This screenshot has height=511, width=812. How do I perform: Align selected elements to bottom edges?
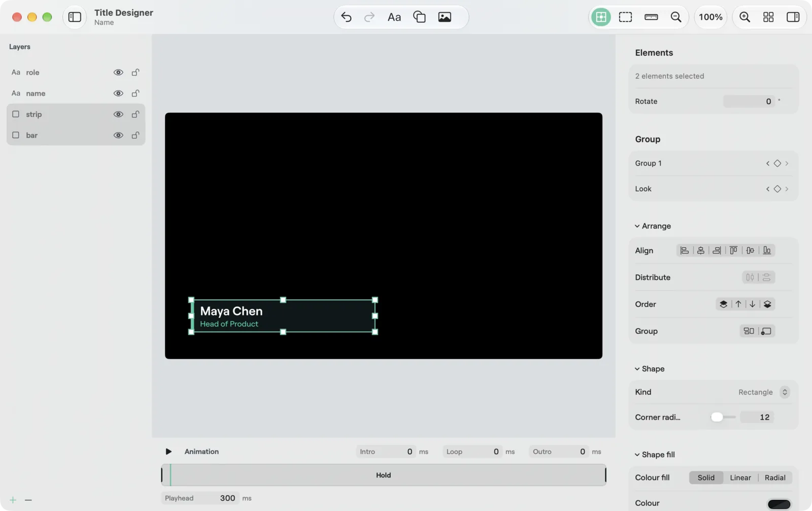point(767,250)
